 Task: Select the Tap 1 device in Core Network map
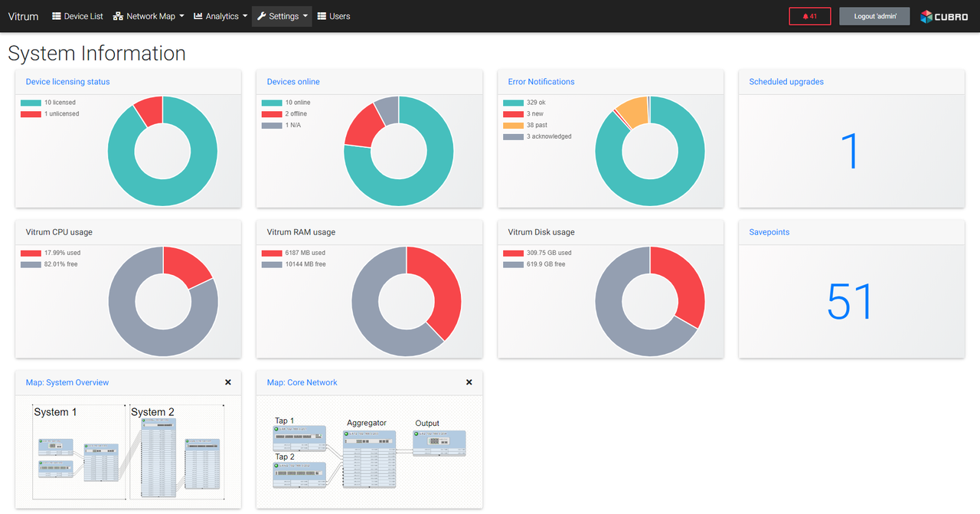(300, 440)
